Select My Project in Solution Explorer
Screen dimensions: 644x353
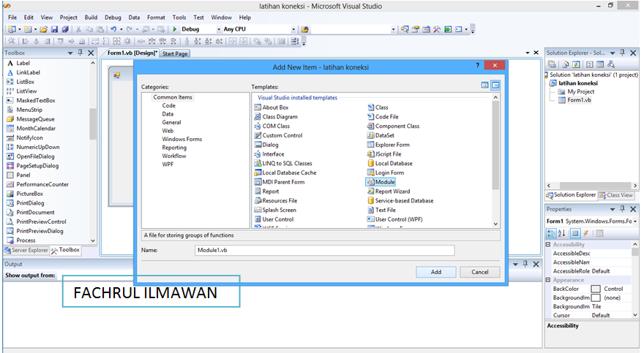(576, 91)
